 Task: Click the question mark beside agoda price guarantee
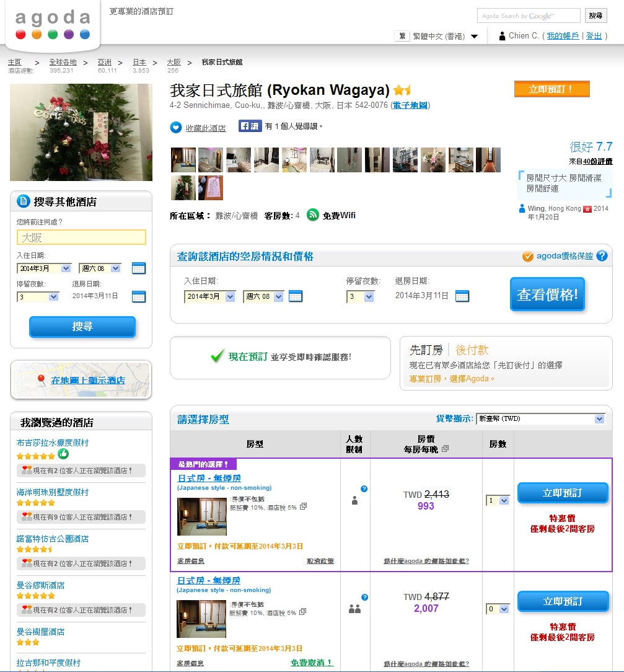pyautogui.click(x=602, y=256)
